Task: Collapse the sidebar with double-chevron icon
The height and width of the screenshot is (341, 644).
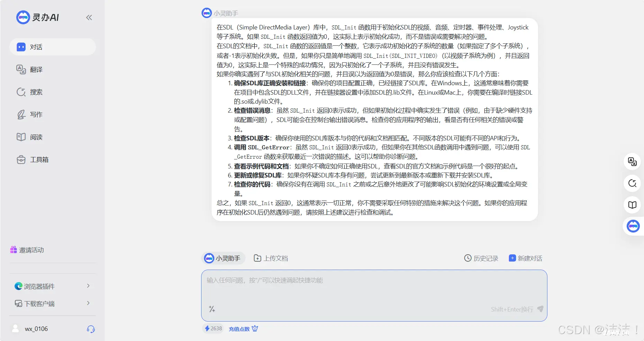Action: click(89, 17)
